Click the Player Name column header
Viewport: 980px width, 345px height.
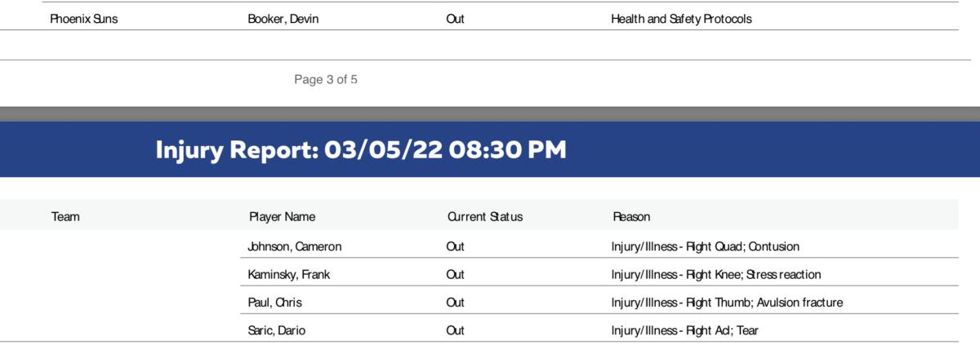[282, 217]
